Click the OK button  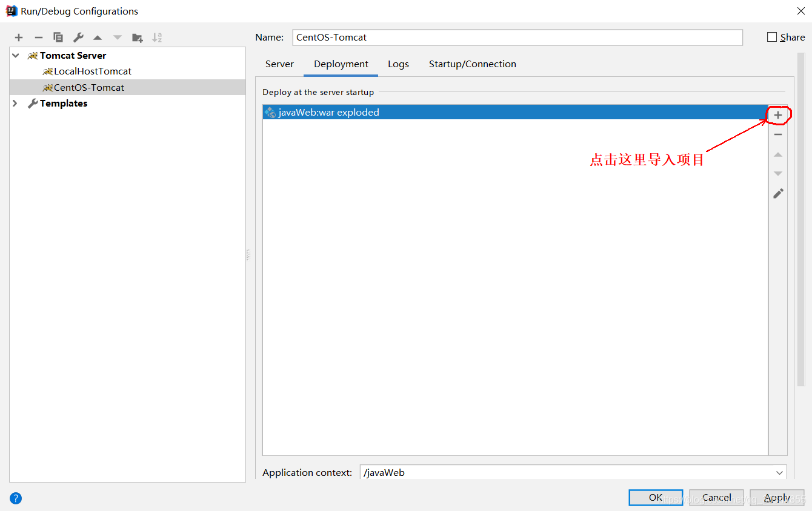pyautogui.click(x=656, y=498)
